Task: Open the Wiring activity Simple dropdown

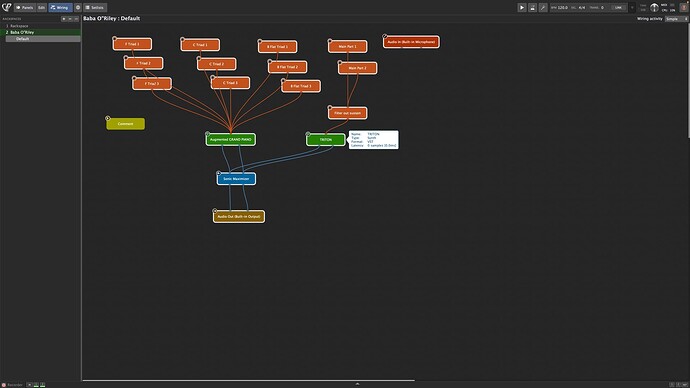Action: pos(676,19)
